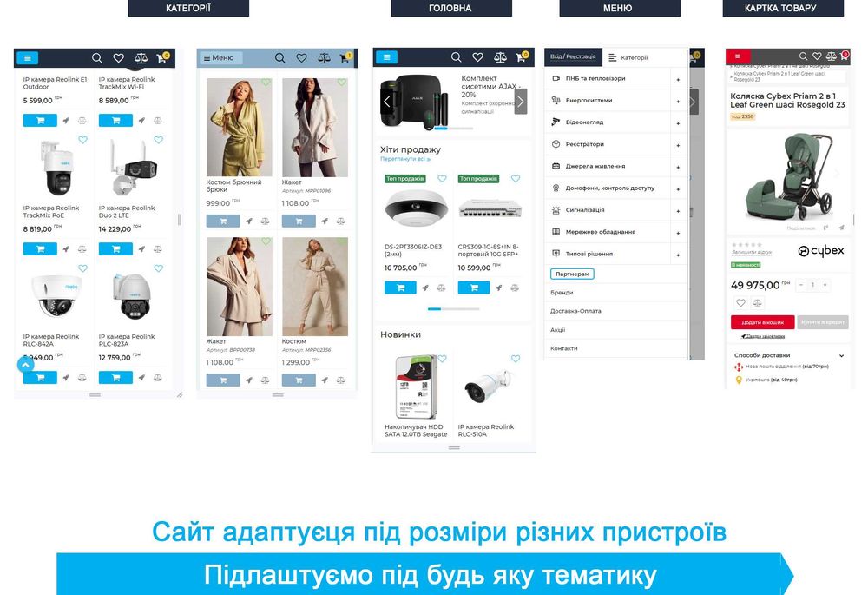Open Cybex Priam stroller main photo
This screenshot has height=595, width=868.
[788, 176]
